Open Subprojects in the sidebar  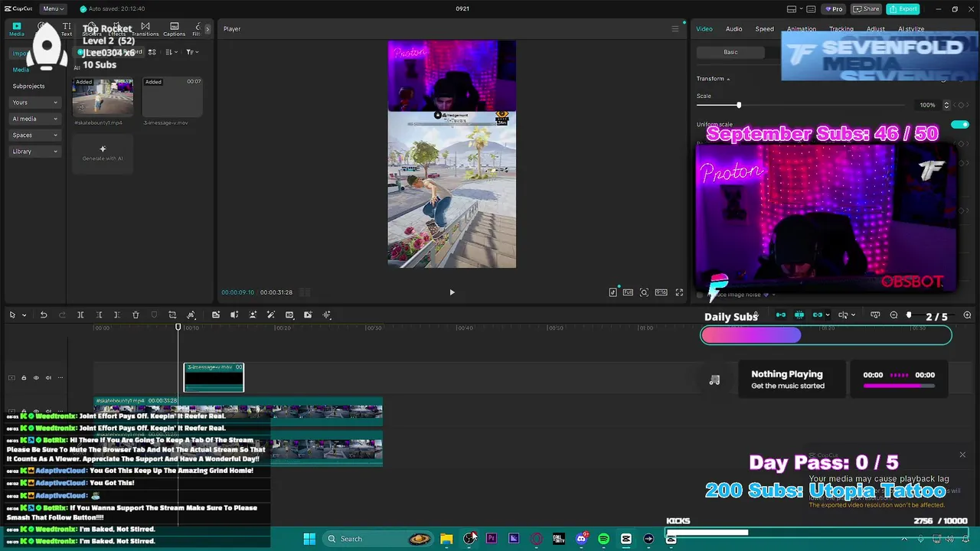click(x=28, y=86)
